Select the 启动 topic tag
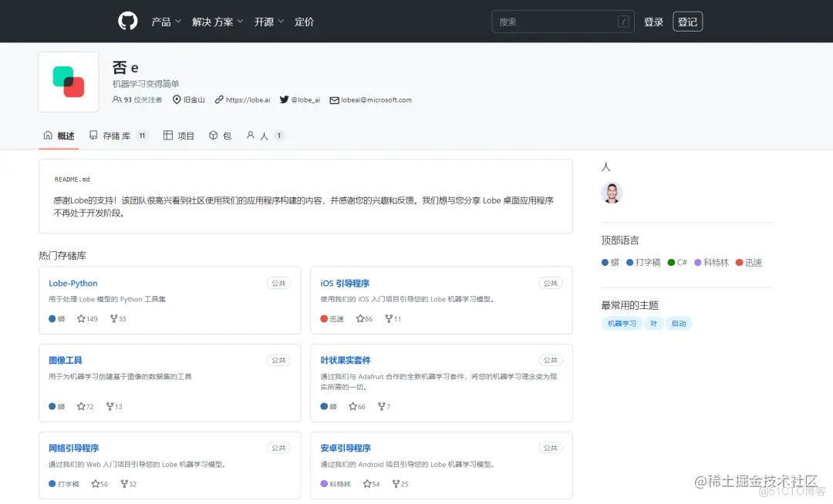This screenshot has width=833, height=504. pyautogui.click(x=679, y=323)
